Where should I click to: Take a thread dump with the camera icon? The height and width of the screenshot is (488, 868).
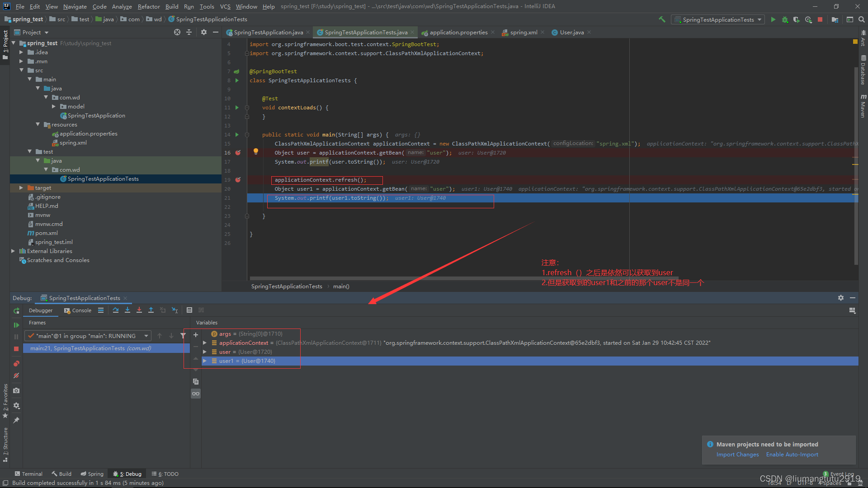tap(16, 390)
